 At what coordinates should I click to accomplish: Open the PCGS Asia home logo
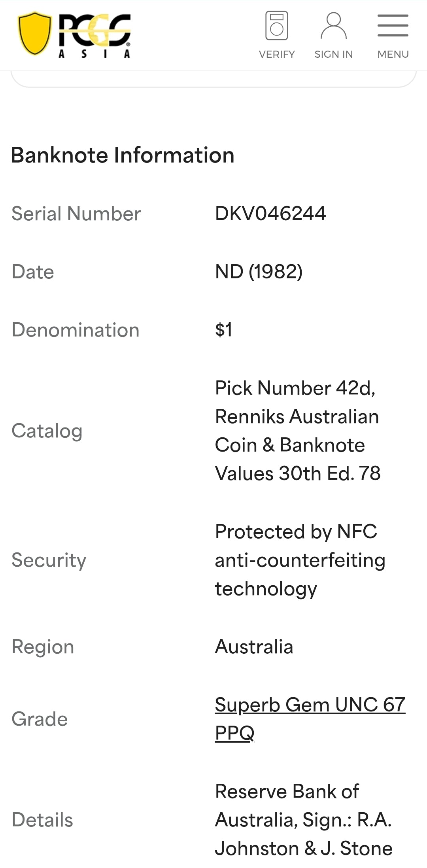point(74,35)
